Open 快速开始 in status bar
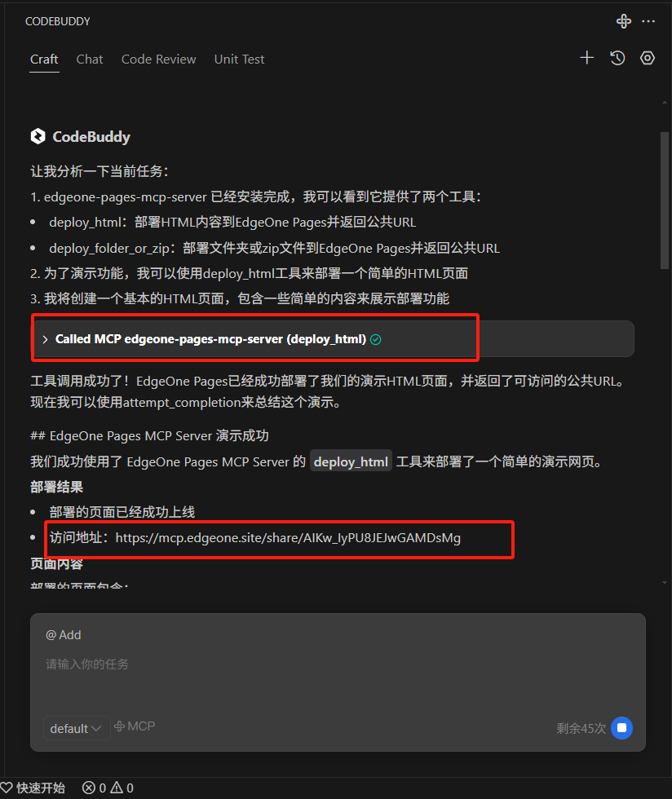This screenshot has width=672, height=799. pyautogui.click(x=33, y=788)
